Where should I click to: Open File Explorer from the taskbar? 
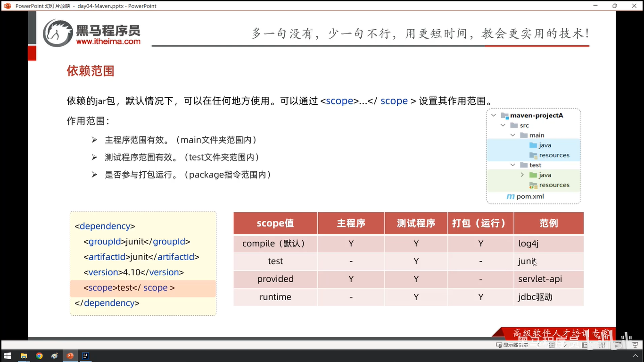pos(24,356)
